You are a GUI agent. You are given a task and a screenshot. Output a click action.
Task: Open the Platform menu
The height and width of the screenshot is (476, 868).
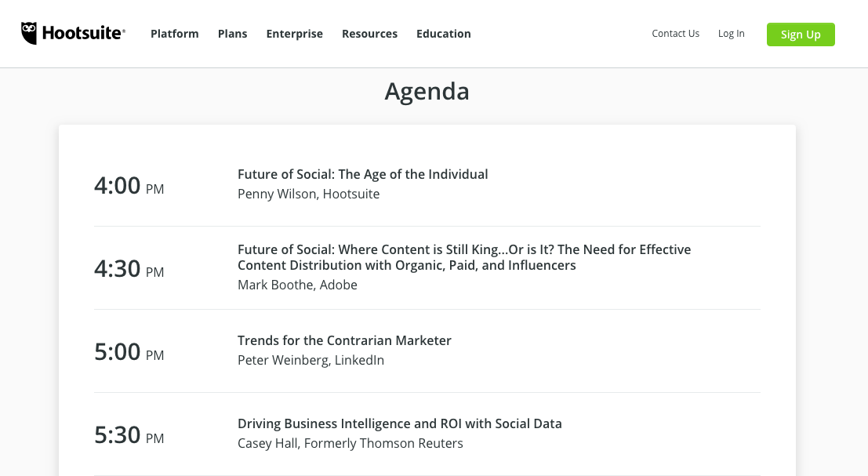pos(174,34)
